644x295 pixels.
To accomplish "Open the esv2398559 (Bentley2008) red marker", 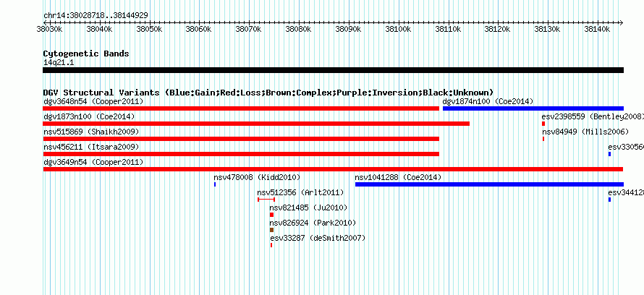I will point(543,124).
